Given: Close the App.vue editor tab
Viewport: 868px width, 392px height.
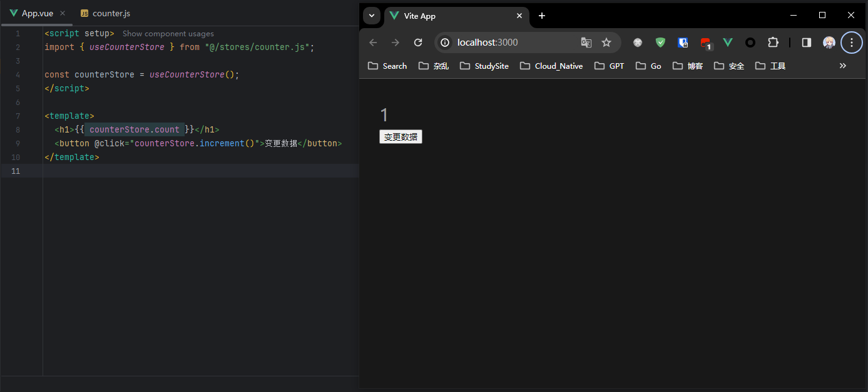Looking at the screenshot, I should (x=63, y=13).
